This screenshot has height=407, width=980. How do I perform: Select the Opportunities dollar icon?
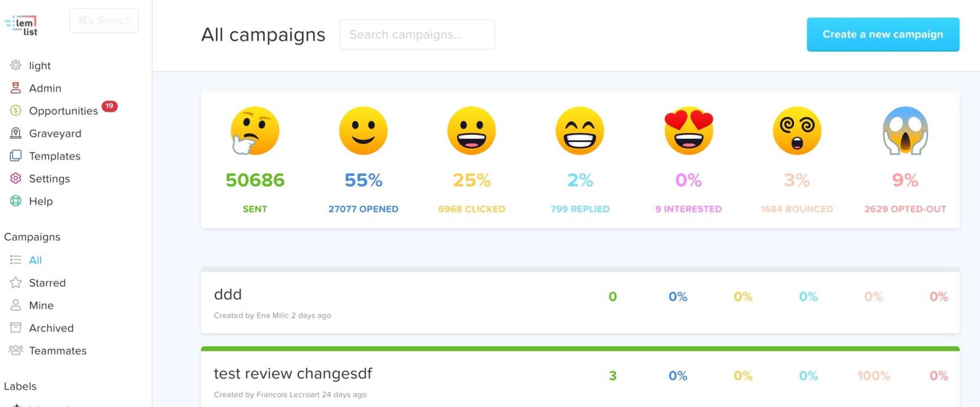click(x=16, y=110)
